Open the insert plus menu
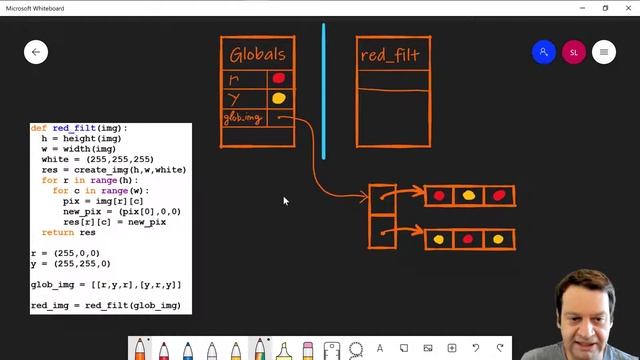The image size is (640, 360). (x=452, y=348)
